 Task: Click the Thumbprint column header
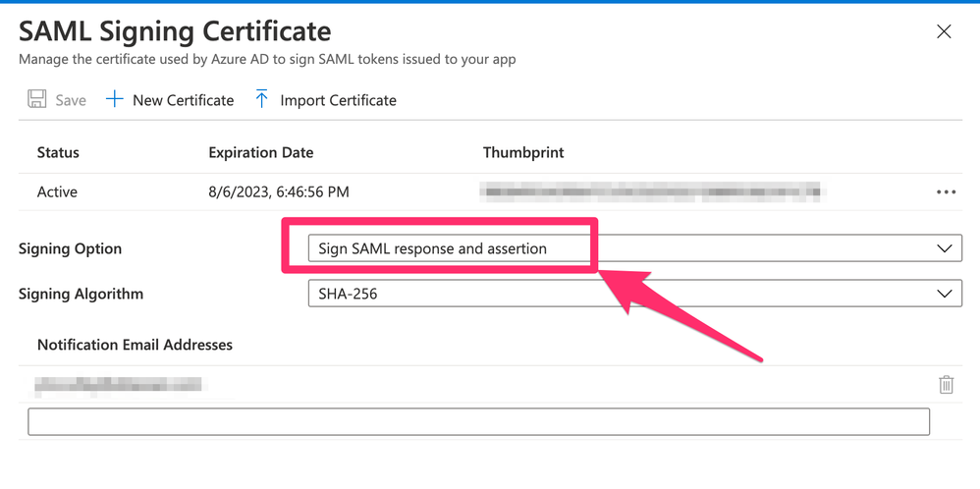523,152
